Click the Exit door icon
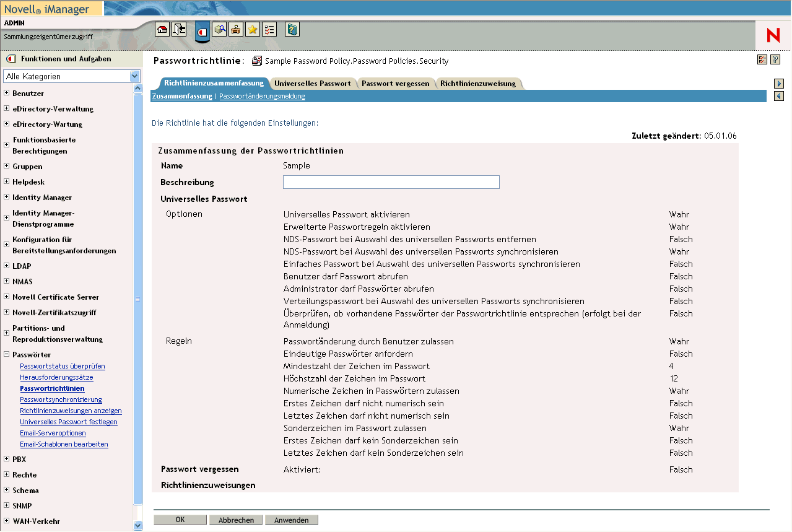This screenshot has height=532, width=792. (179, 29)
